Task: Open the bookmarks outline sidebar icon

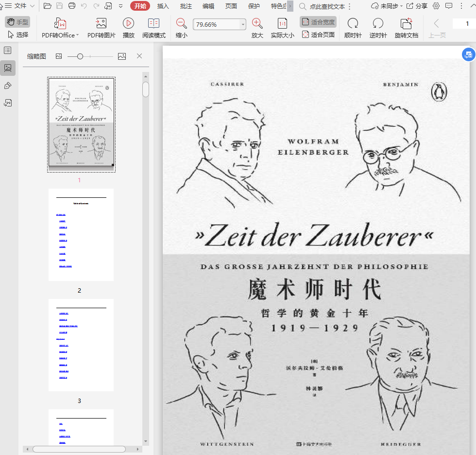Action: [8, 51]
